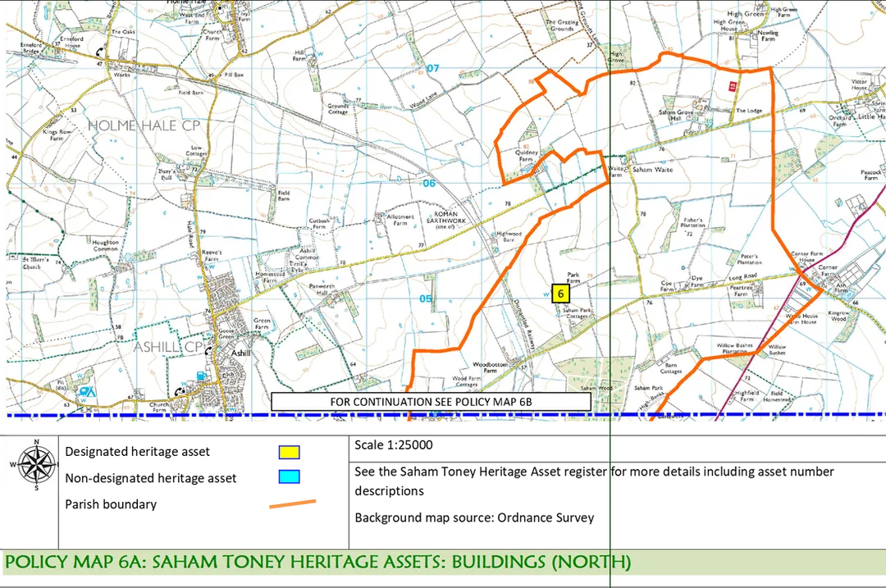Viewport: 886px width, 588px height.
Task: Click the 'Woodbottom Farm' map label
Action: [x=490, y=367]
